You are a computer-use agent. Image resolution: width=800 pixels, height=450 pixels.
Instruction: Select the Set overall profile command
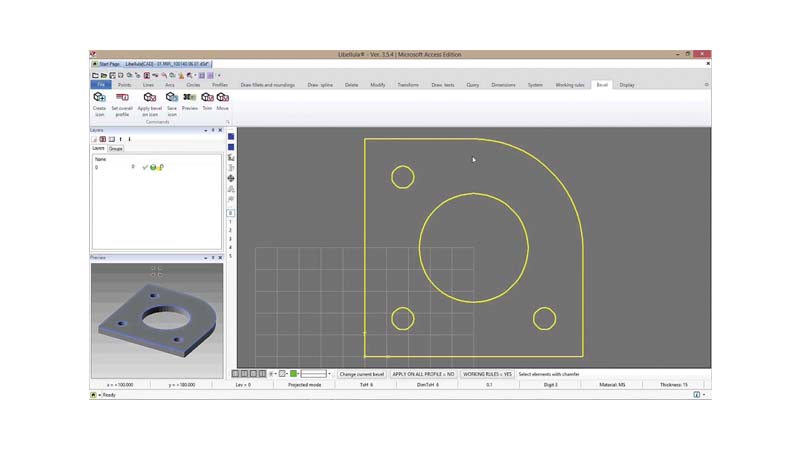pos(121,102)
